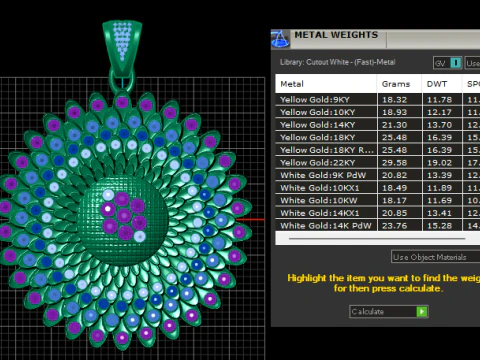Viewport: 480px width, 360px height.
Task: Click the METAL WEIGHTS panel title
Action: [x=336, y=35]
